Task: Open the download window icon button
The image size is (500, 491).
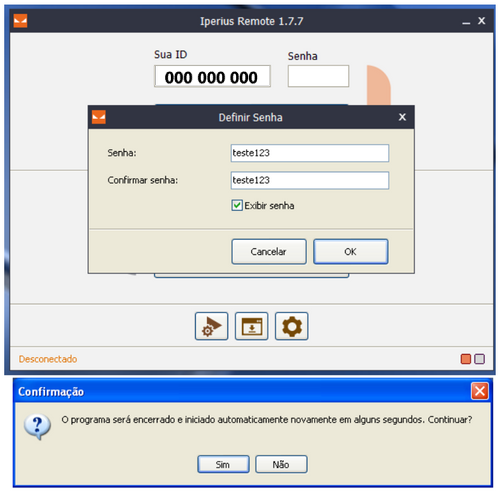Action: pyautogui.click(x=251, y=326)
